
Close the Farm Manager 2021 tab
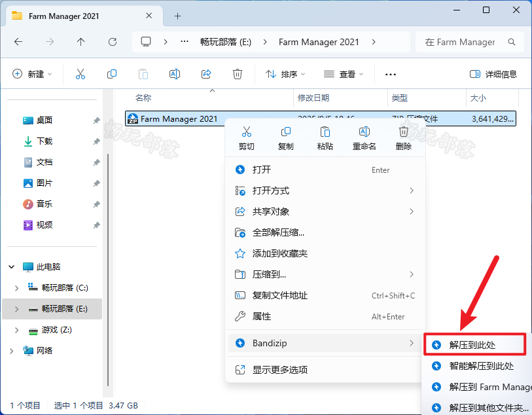click(x=149, y=16)
